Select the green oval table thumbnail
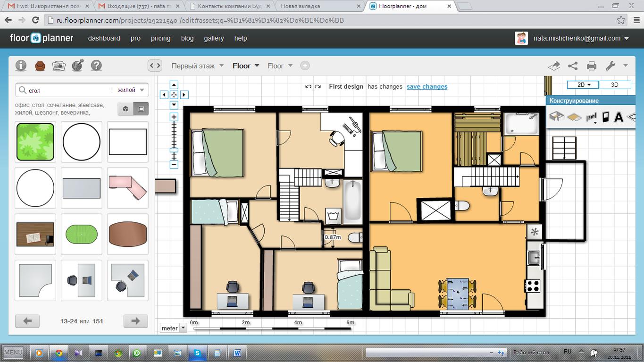 coord(82,234)
